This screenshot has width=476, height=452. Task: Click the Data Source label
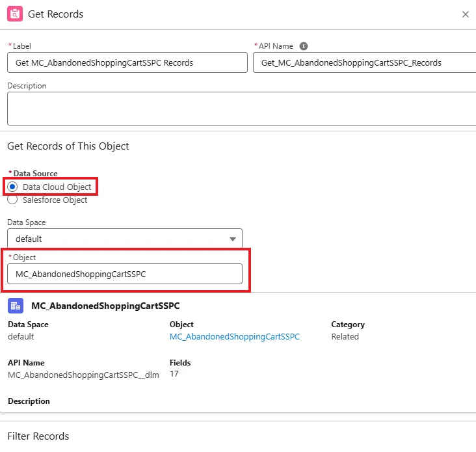coord(35,174)
